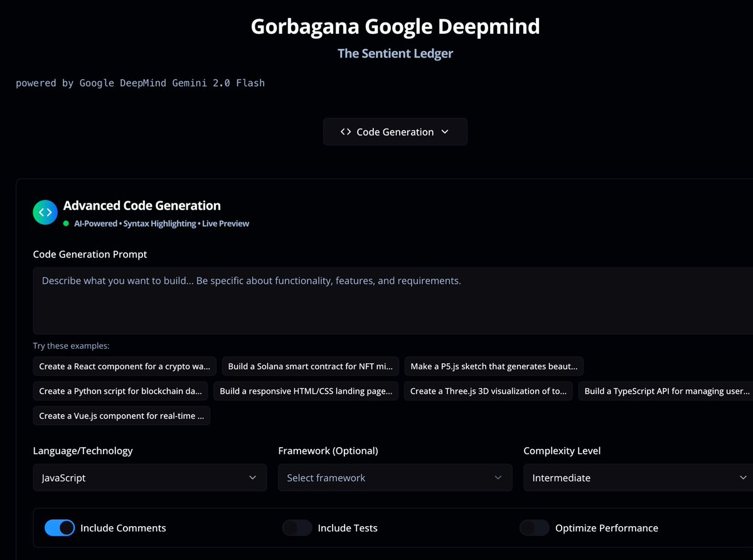Disable the Include Comments toggle
Viewport: 753px width, 560px height.
pos(60,528)
